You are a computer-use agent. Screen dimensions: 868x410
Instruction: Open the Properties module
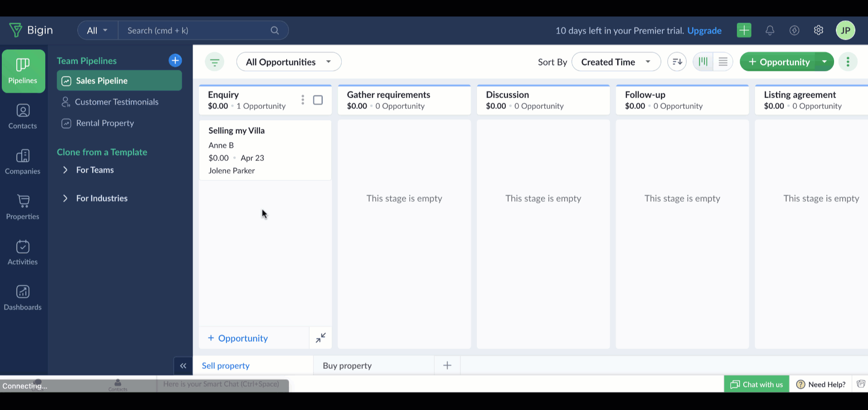[x=23, y=207]
